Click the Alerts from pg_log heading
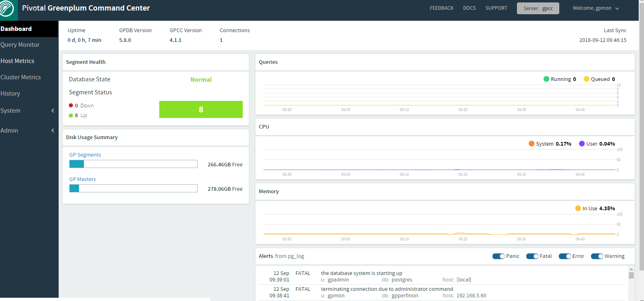 click(x=281, y=256)
